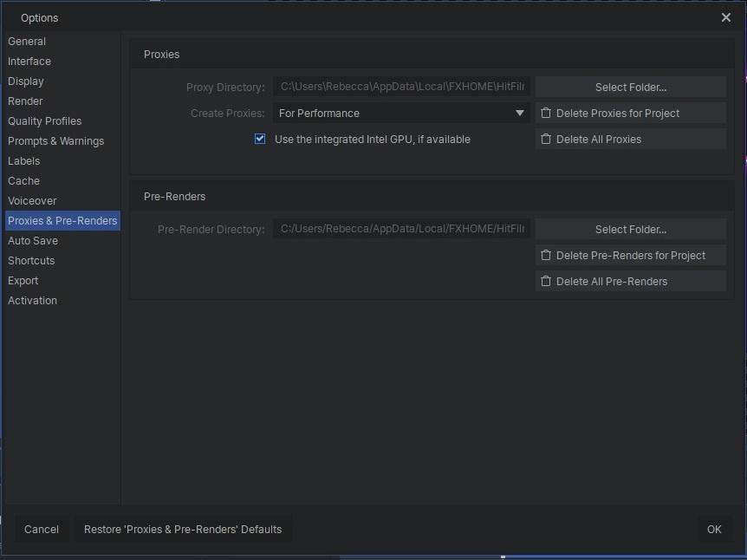Open the Create Proxies dropdown

[401, 113]
